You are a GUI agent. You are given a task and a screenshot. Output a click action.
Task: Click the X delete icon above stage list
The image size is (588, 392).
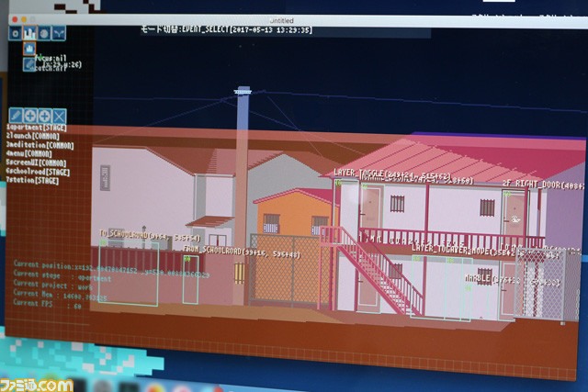pyautogui.click(x=59, y=117)
